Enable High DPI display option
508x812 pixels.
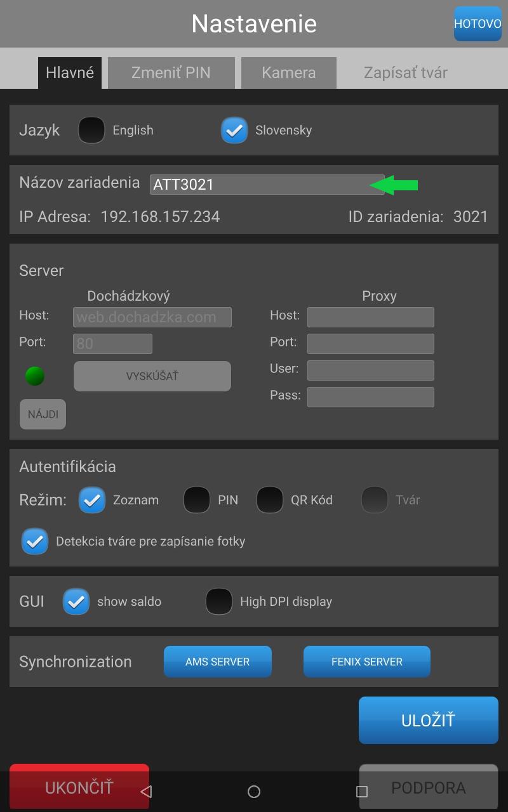coord(219,601)
